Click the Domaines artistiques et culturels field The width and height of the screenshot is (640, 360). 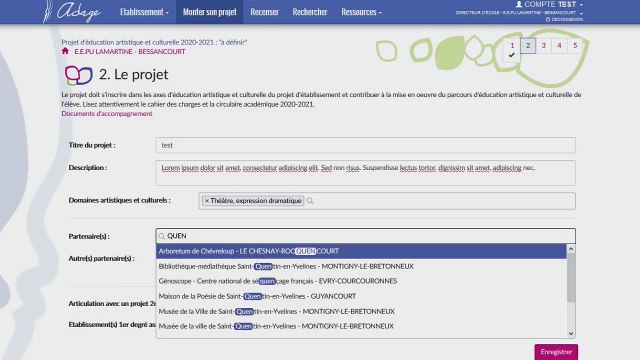[x=387, y=201]
